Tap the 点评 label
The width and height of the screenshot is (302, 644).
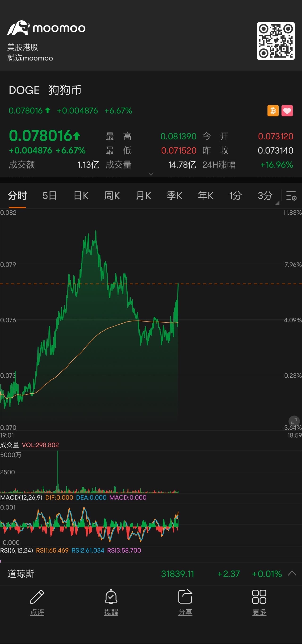pos(37,612)
